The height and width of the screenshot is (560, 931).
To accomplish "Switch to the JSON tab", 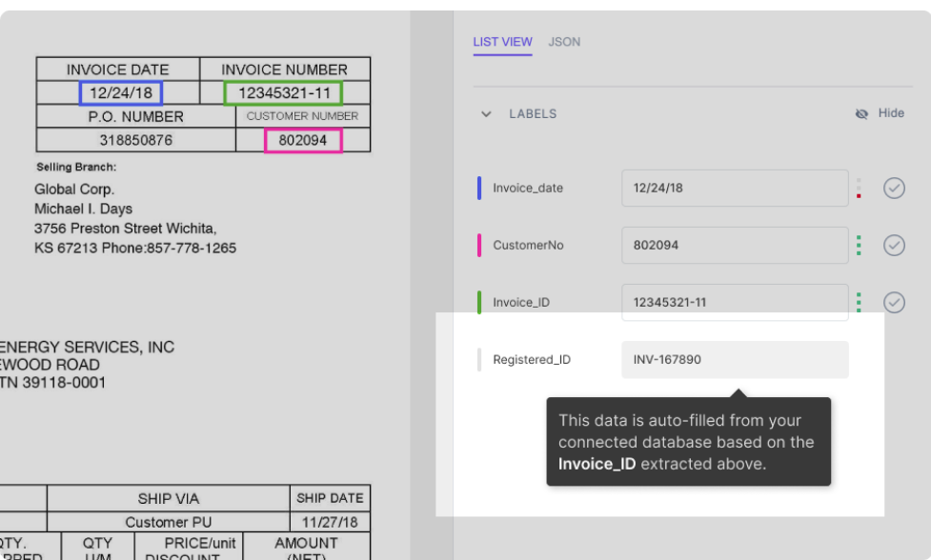I will click(x=564, y=42).
